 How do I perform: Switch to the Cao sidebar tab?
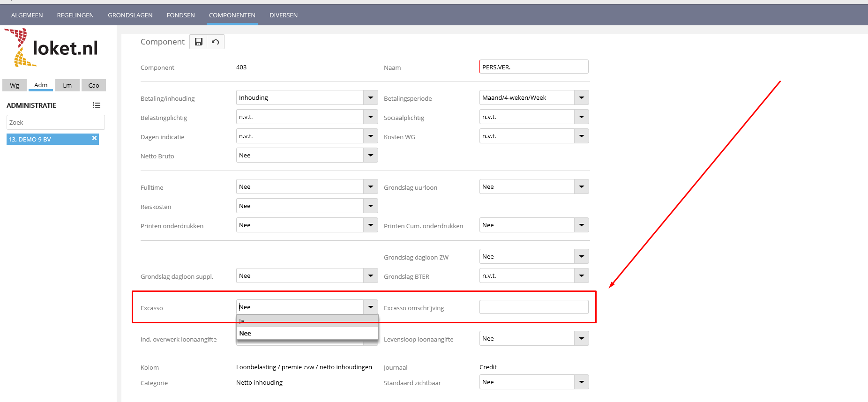(94, 85)
